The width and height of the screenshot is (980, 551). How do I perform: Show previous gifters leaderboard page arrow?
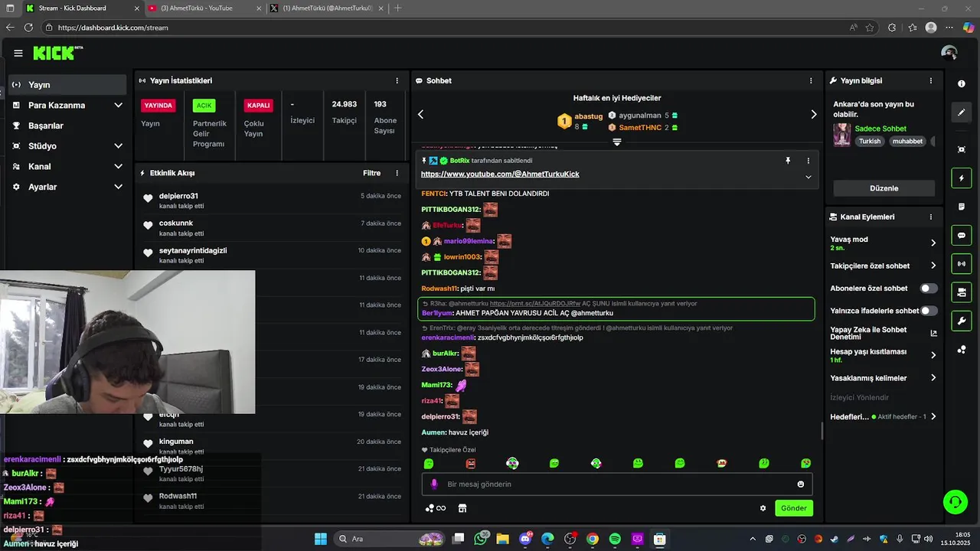click(420, 114)
